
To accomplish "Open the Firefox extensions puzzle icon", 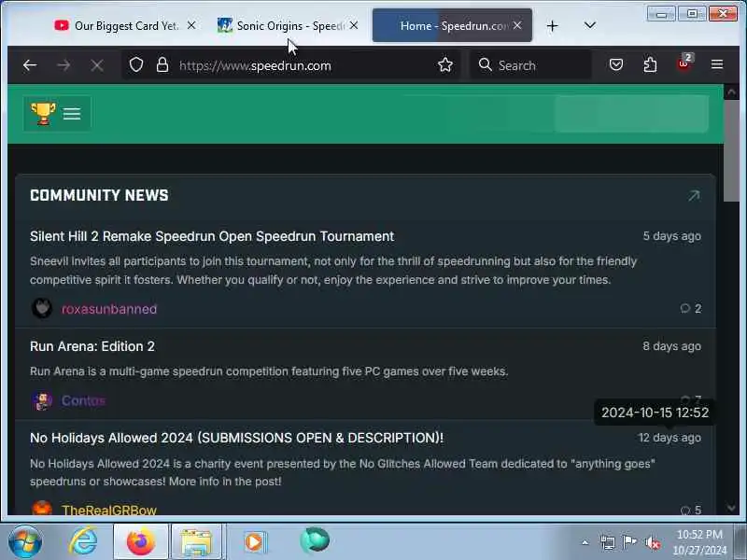I will (650, 64).
